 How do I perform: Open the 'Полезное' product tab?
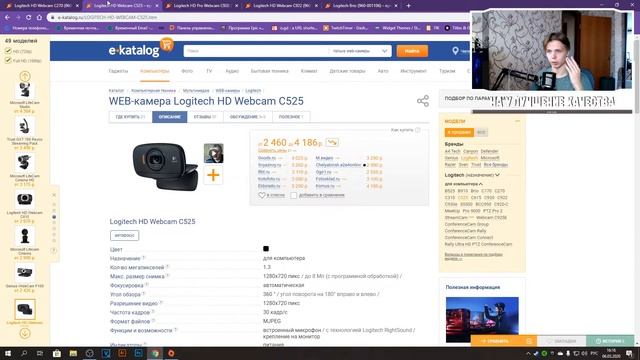291,117
